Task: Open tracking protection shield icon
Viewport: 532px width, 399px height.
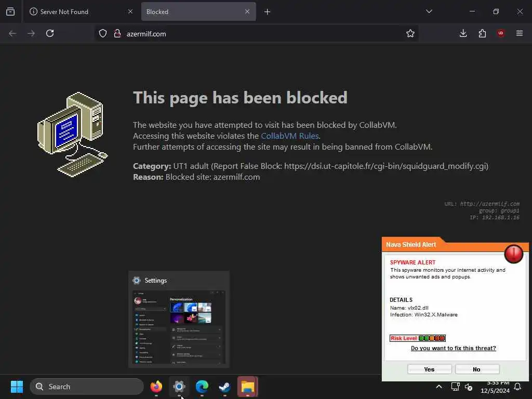Action: [103, 34]
